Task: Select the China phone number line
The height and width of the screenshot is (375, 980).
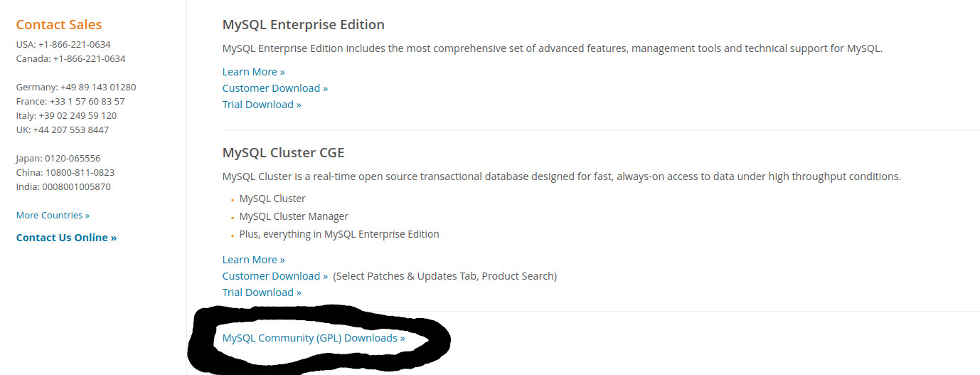Action: (x=65, y=172)
